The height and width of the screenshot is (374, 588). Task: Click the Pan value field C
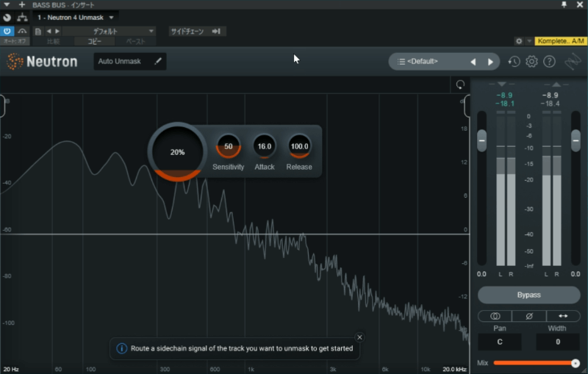(x=500, y=342)
